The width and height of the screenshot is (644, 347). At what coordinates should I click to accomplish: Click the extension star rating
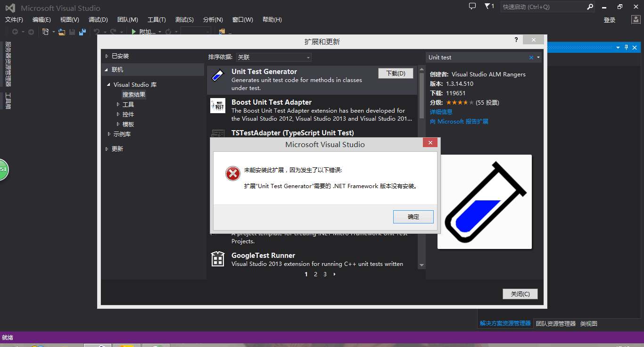pos(460,102)
